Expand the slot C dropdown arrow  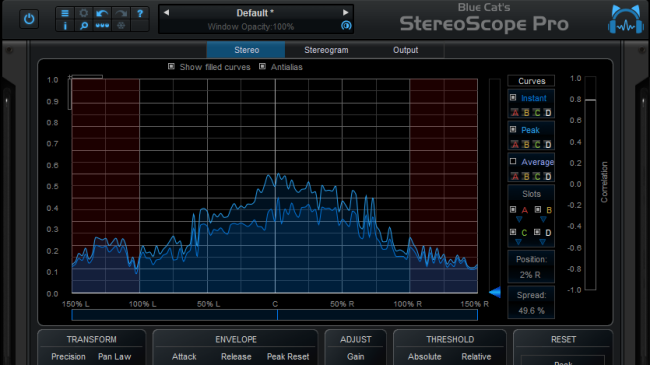coord(518,242)
